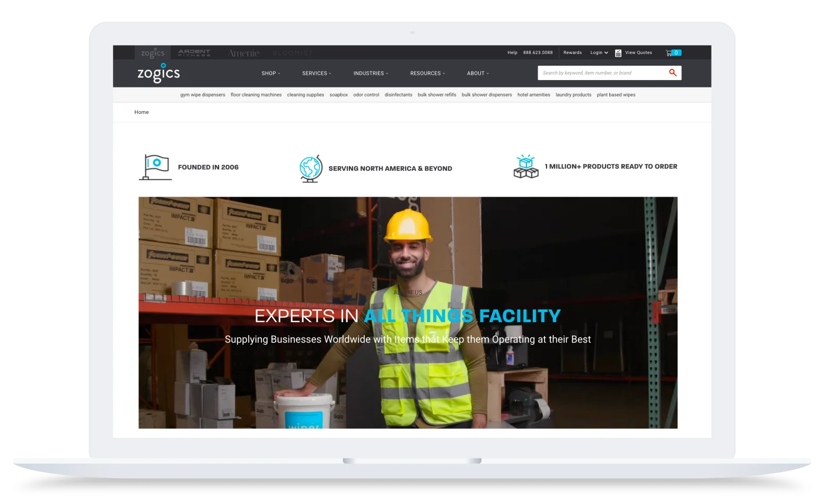
Task: Switch to the Bloomist brand tab
Action: coord(292,52)
